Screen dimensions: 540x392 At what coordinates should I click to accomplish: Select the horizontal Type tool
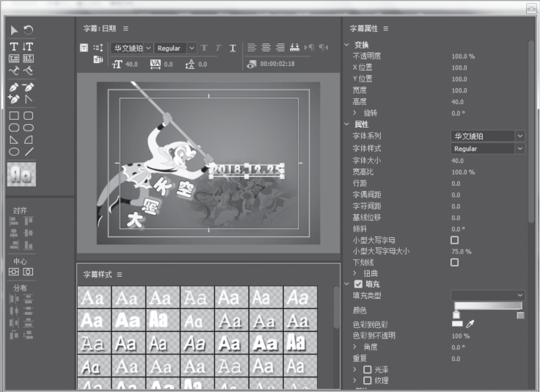[x=14, y=46]
